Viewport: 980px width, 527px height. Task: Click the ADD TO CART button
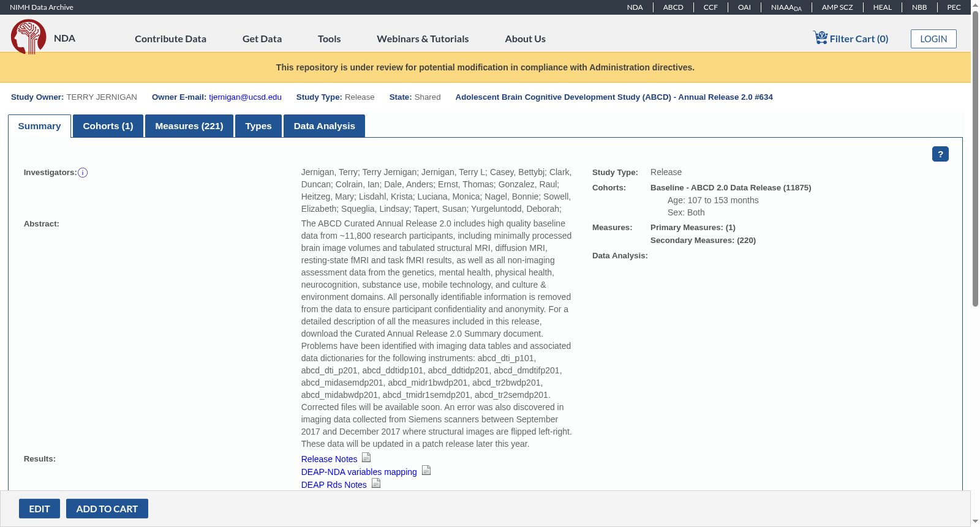click(107, 509)
